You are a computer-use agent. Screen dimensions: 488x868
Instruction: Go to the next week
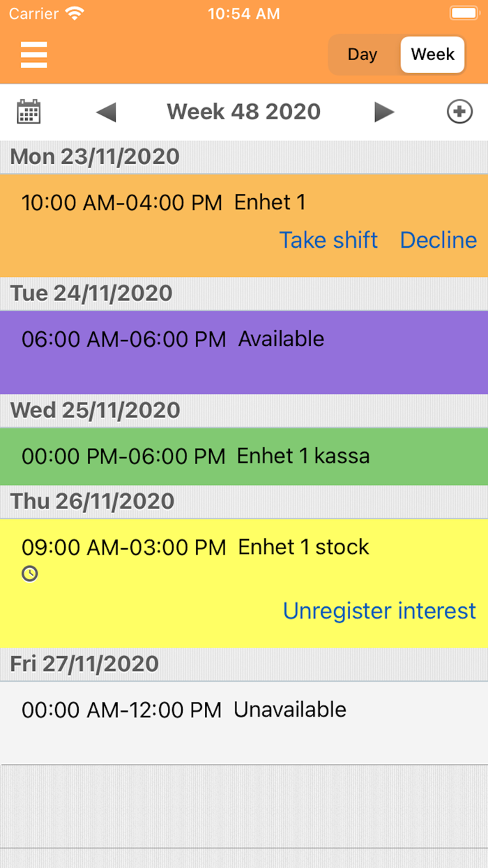coord(385,111)
